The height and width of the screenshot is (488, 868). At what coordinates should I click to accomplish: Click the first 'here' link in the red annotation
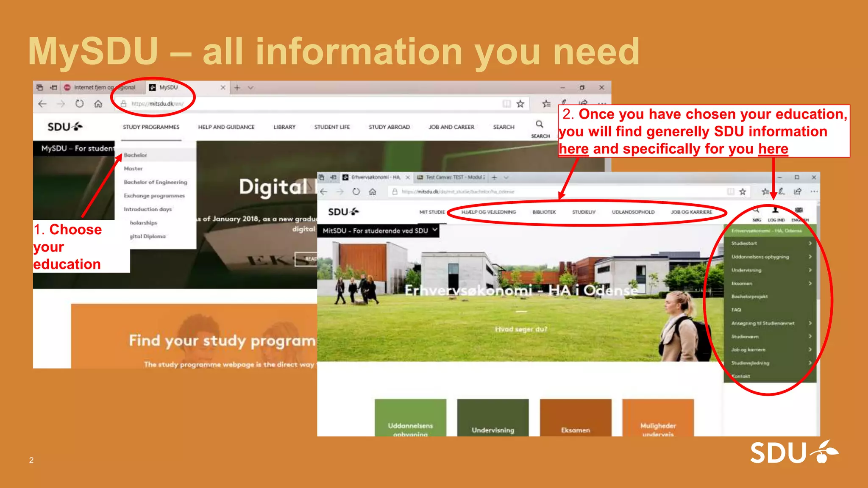tap(573, 149)
